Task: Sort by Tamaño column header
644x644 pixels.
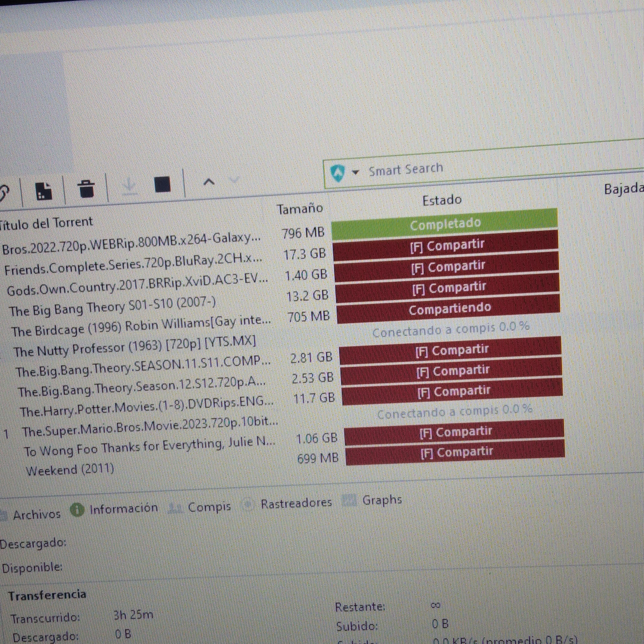Action: point(300,209)
